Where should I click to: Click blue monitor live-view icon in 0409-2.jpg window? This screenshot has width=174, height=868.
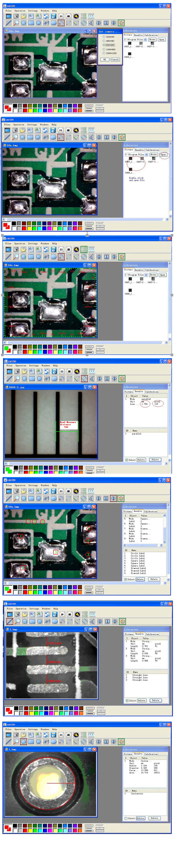pos(9,371)
